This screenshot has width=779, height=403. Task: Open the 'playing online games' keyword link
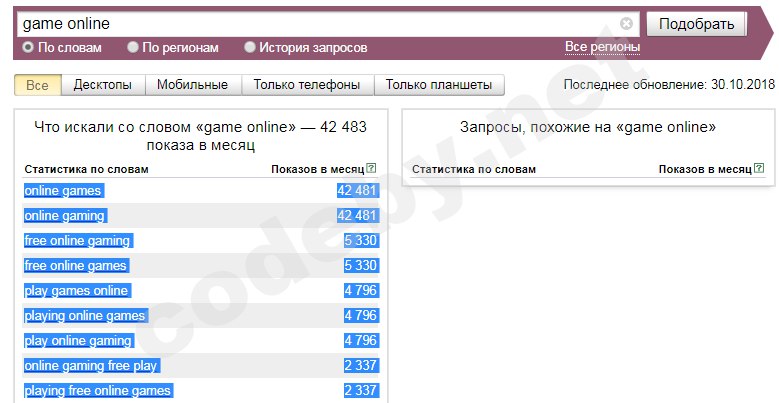pyautogui.click(x=84, y=316)
